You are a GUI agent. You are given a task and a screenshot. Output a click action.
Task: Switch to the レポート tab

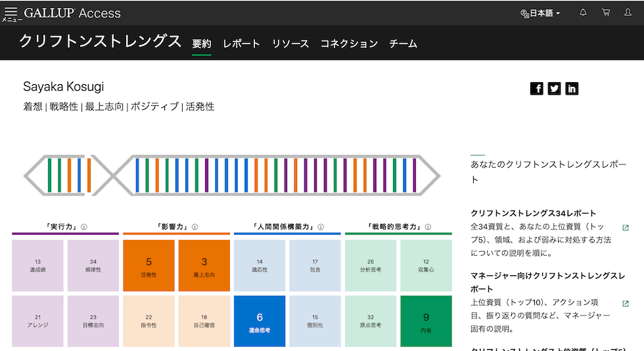(242, 43)
